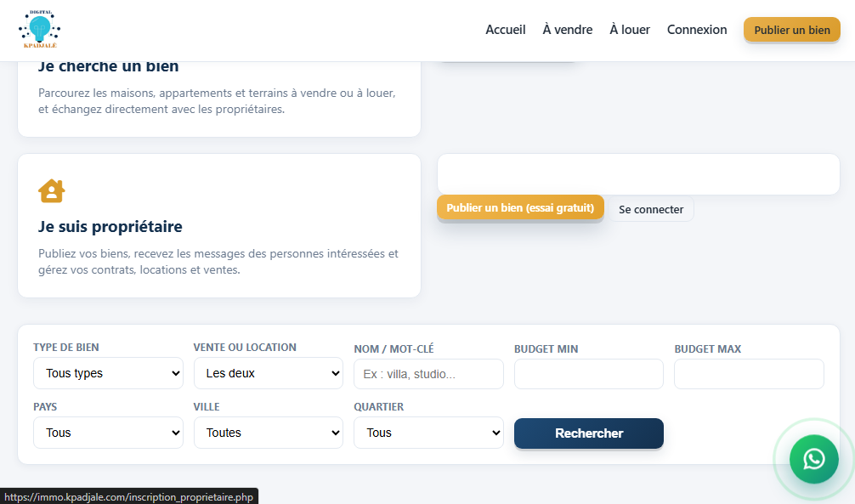Focus the Nom / Mot-clé search field
855x504 pixels.
pos(428,374)
